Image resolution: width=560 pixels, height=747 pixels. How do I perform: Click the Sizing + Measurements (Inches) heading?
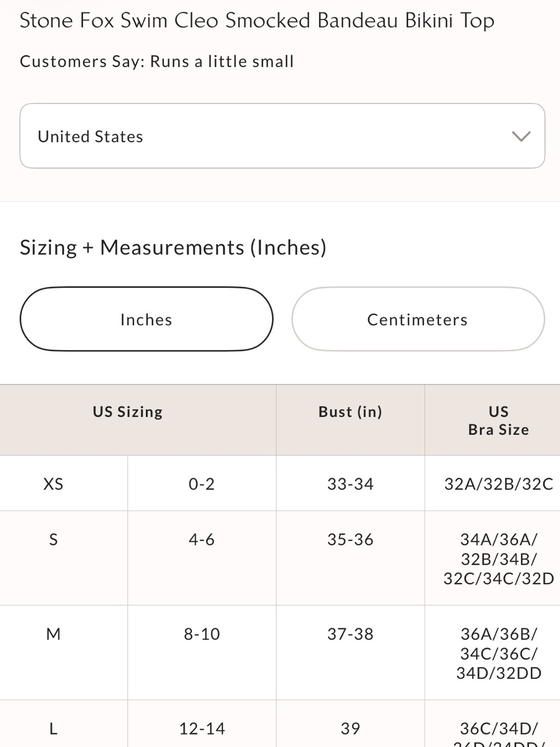coord(173,247)
